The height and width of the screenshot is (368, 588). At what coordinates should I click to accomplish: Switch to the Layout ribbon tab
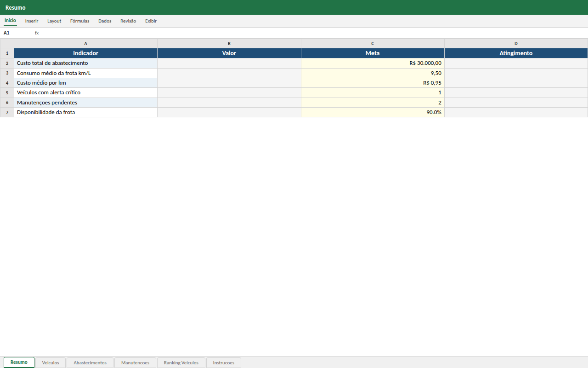54,21
